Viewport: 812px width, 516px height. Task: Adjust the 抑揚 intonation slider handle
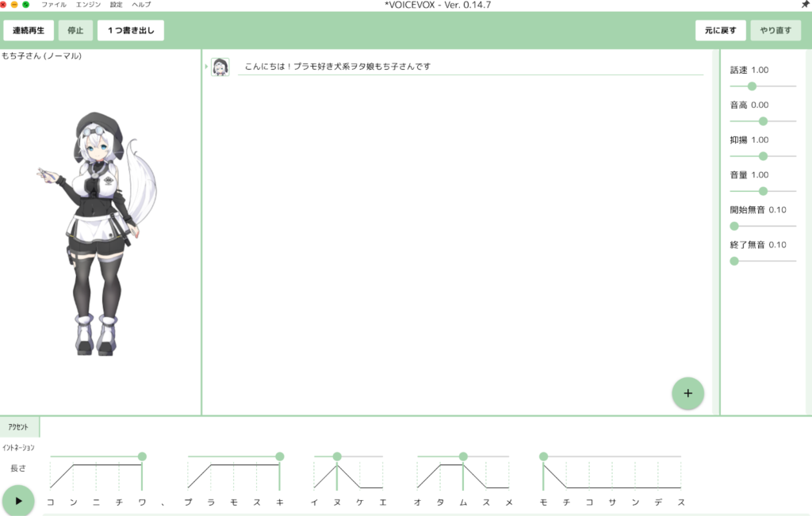click(x=763, y=156)
